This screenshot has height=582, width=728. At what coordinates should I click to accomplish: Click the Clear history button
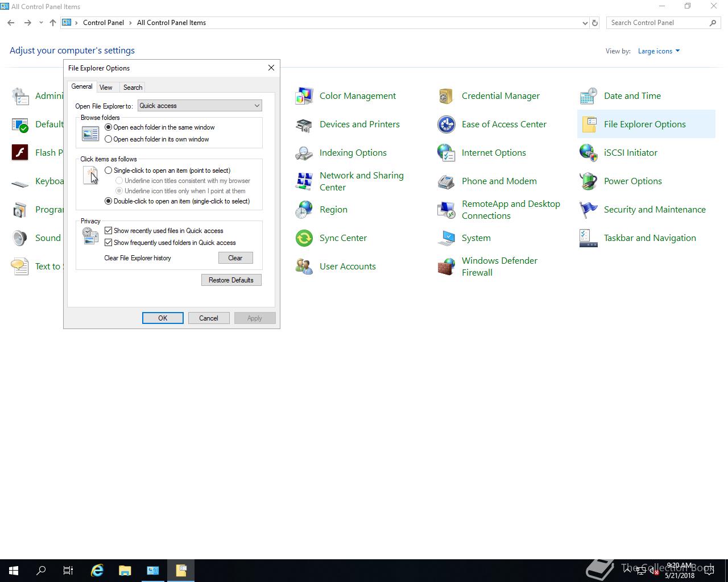(x=235, y=258)
